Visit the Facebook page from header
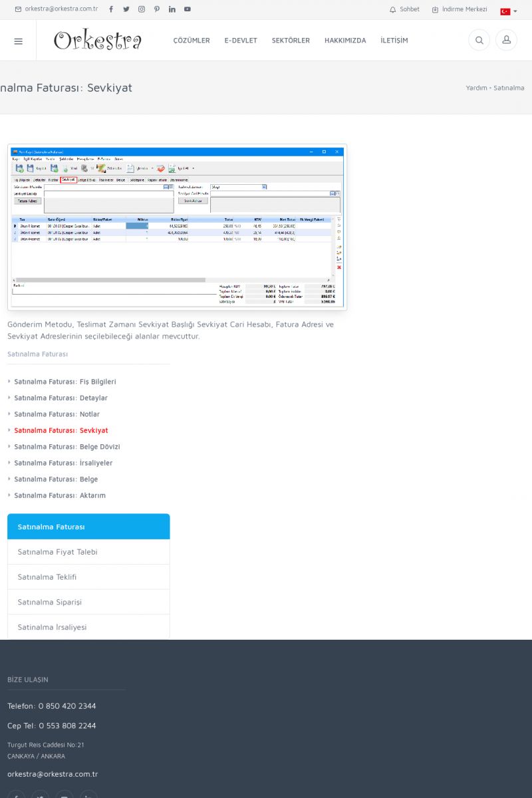This screenshot has height=798, width=532. pos(111,9)
